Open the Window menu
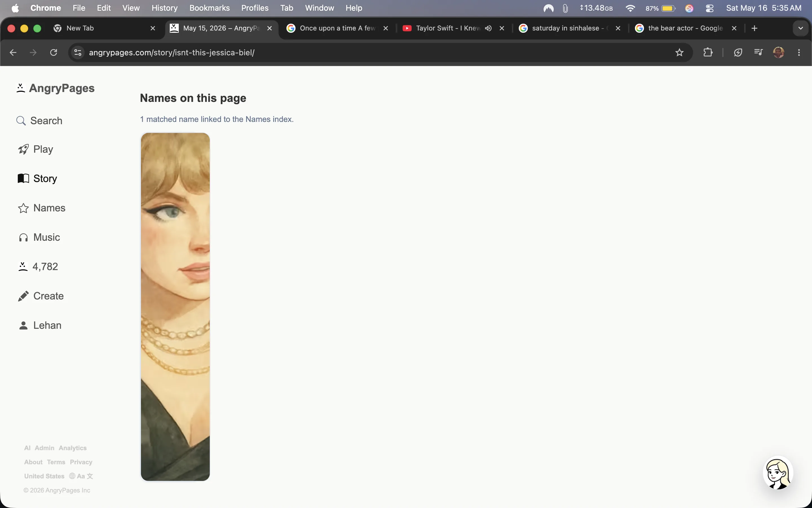812x508 pixels. pos(319,8)
